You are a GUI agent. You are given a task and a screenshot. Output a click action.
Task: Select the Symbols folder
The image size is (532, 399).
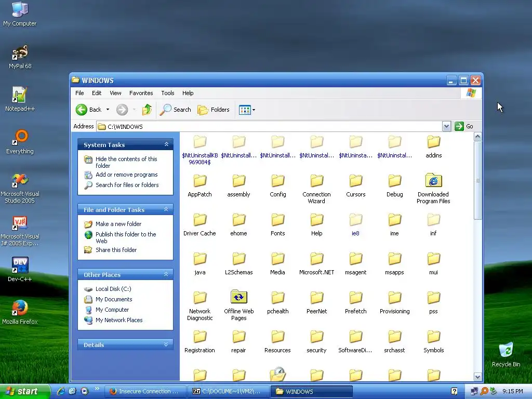433,342
